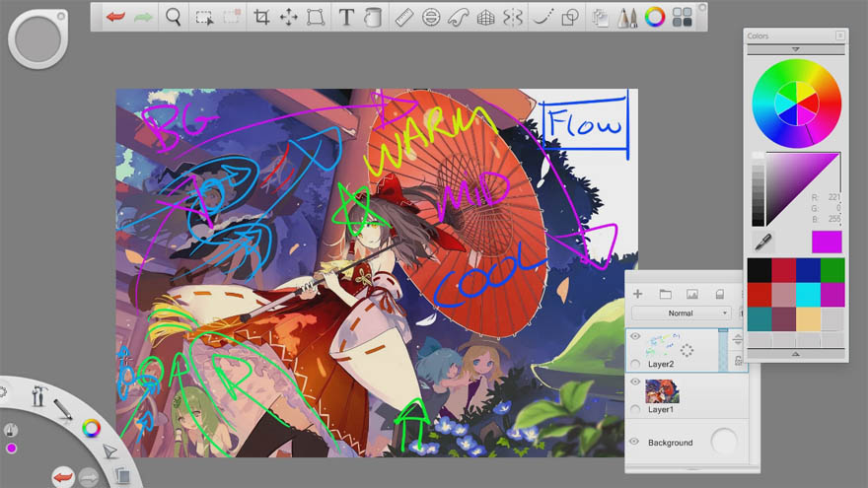Hide Layer2 using its eye icon
This screenshot has width=868, height=488.
[x=635, y=336]
